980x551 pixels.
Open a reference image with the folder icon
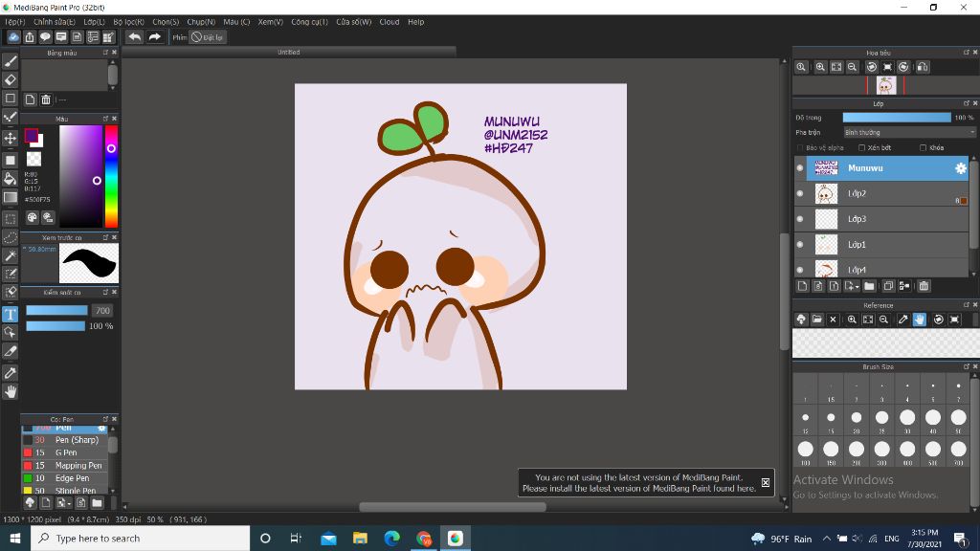pos(817,320)
